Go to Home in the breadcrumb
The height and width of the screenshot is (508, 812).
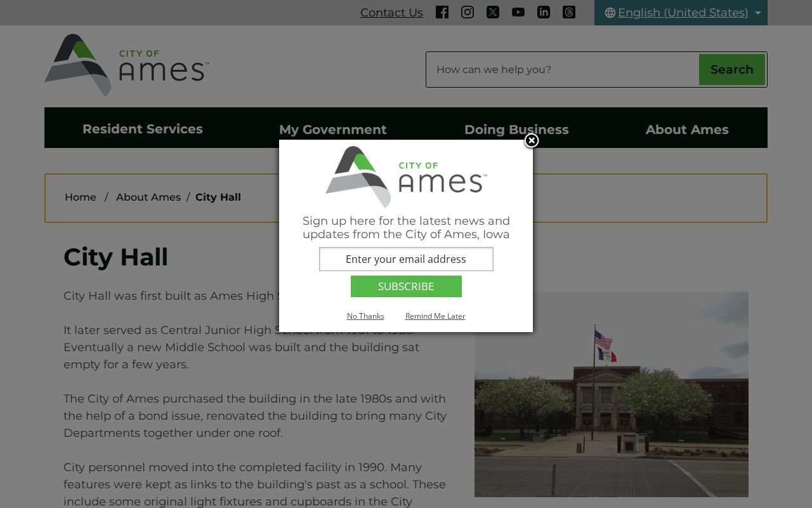coord(81,197)
